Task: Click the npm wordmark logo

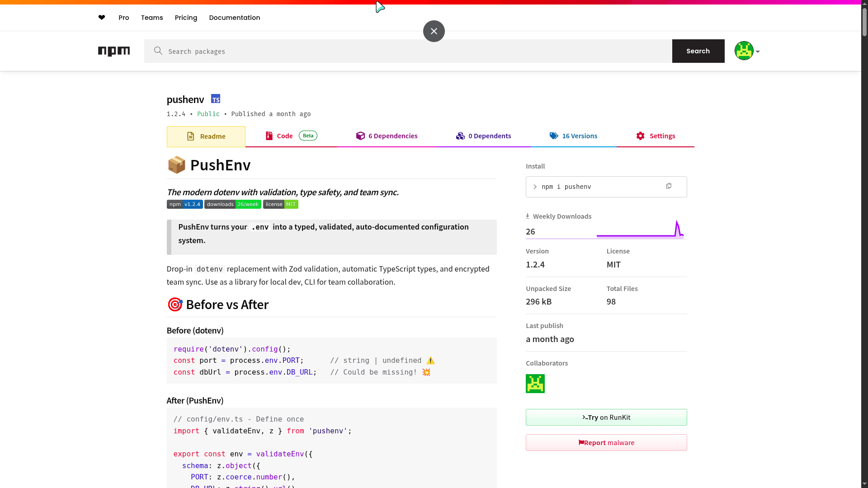Action: tap(114, 51)
